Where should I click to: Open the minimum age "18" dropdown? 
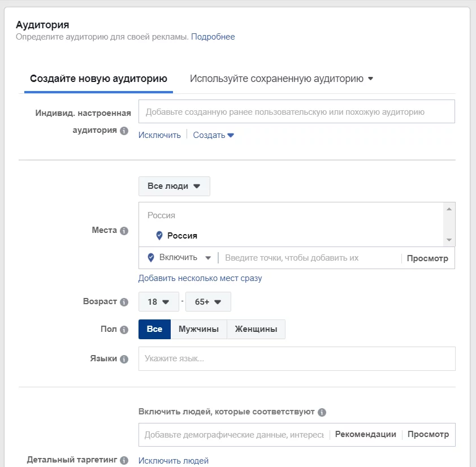tap(158, 301)
